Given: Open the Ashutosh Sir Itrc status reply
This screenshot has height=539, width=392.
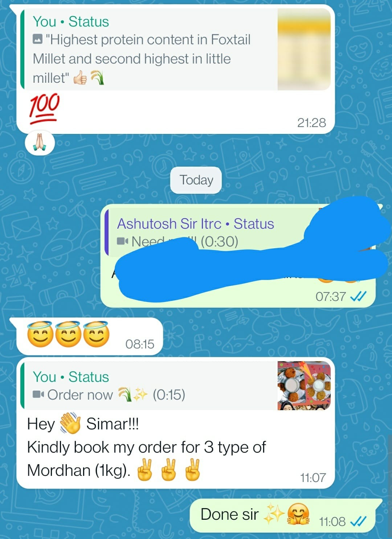Looking at the screenshot, I should click(x=238, y=232).
